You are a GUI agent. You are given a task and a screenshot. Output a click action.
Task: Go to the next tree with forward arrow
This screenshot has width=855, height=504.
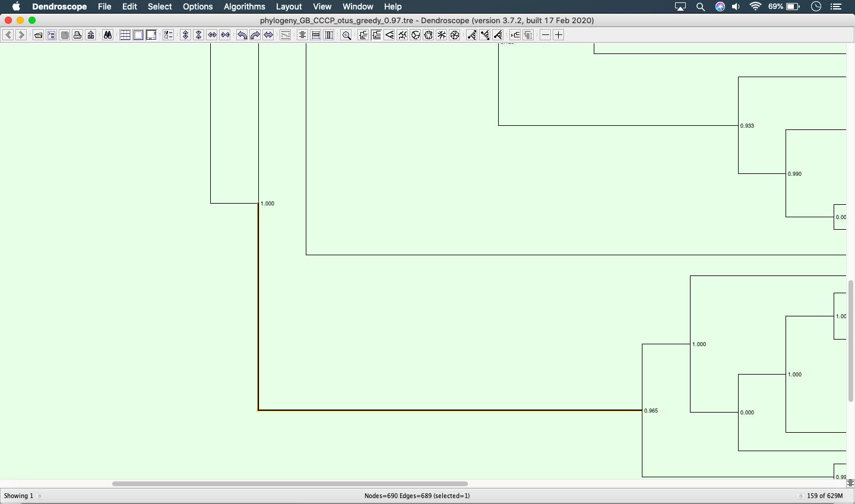point(21,35)
